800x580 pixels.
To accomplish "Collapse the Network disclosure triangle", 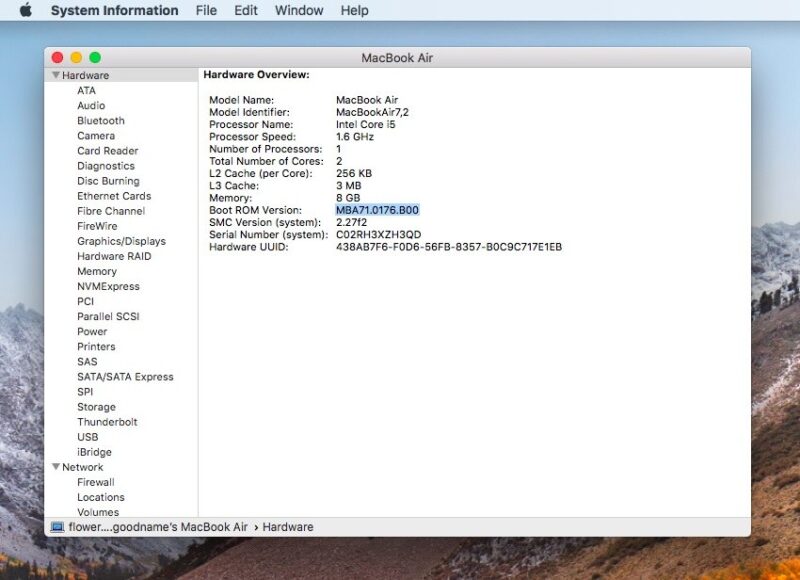I will click(x=56, y=467).
